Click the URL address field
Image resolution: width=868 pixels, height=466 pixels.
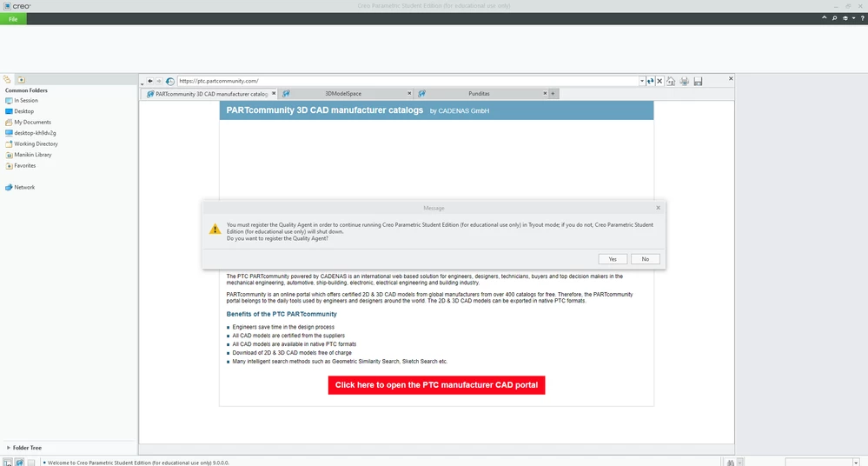(x=408, y=81)
